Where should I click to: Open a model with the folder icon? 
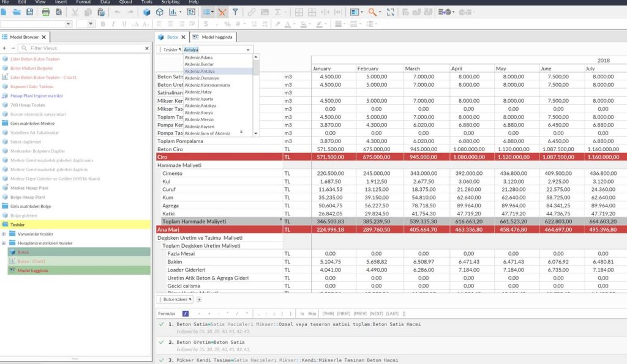[17, 12]
